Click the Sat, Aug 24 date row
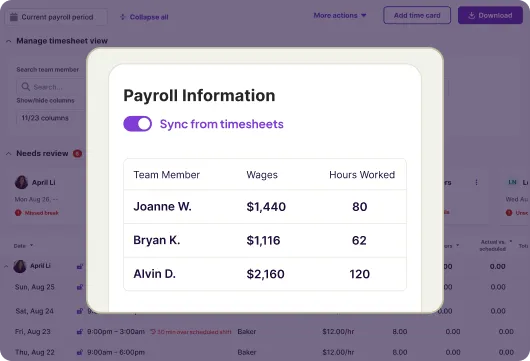This screenshot has width=530, height=361. pyautogui.click(x=34, y=311)
